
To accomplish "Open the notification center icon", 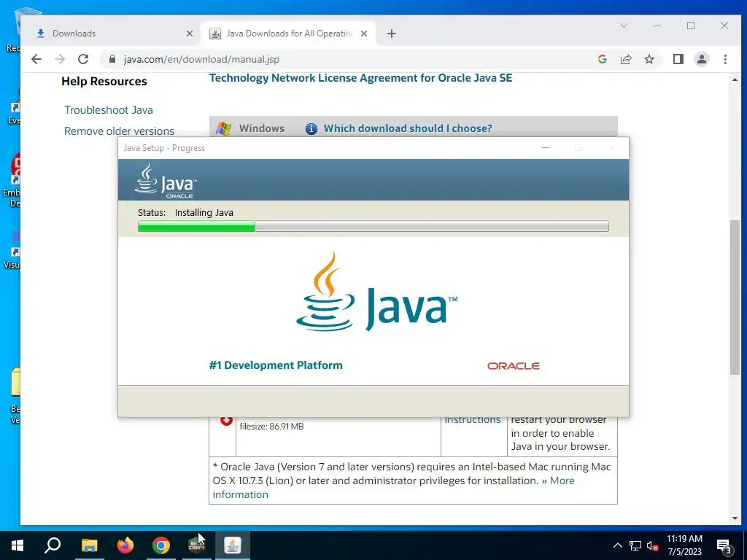I will point(724,546).
